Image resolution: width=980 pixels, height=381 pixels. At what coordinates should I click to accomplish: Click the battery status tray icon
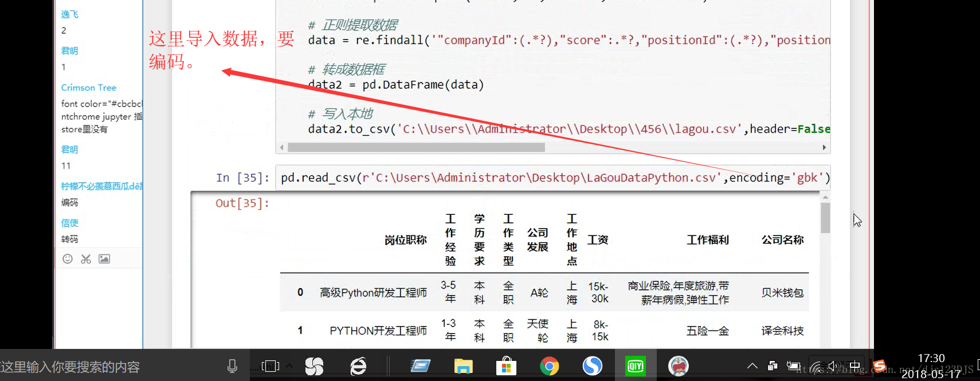coord(793,366)
